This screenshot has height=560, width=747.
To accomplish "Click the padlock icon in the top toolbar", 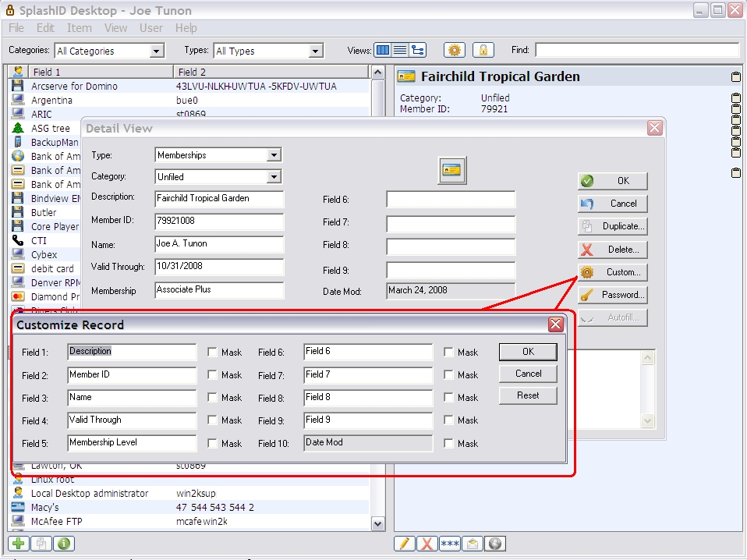I will click(x=483, y=50).
